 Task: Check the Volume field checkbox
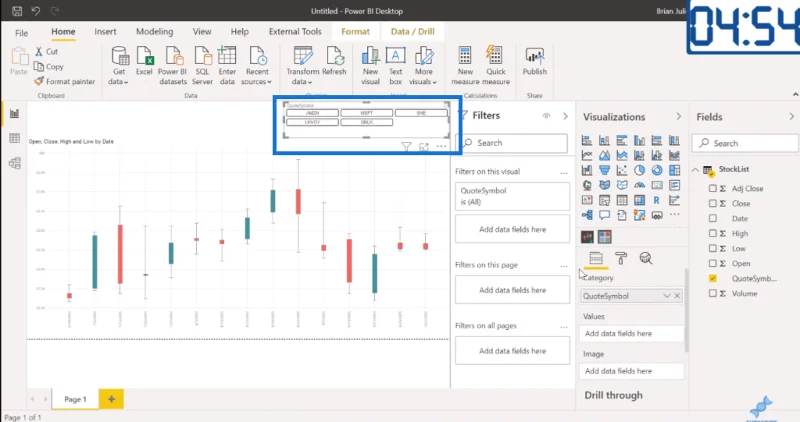[713, 293]
